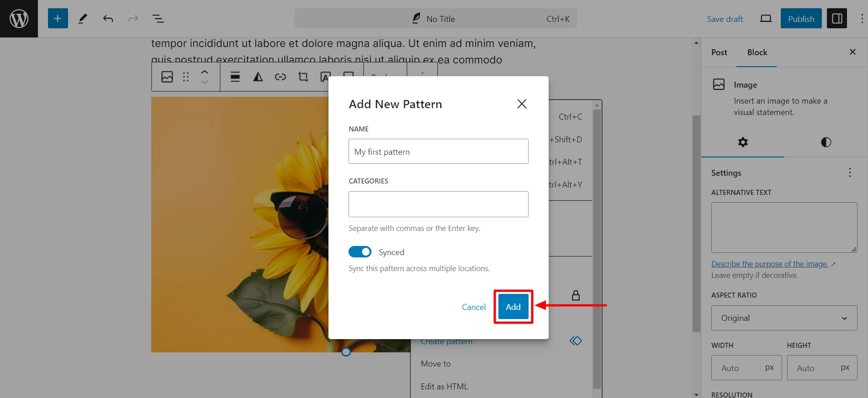The height and width of the screenshot is (398, 868).
Task: Open the Styles half-circle tab
Action: (x=826, y=142)
